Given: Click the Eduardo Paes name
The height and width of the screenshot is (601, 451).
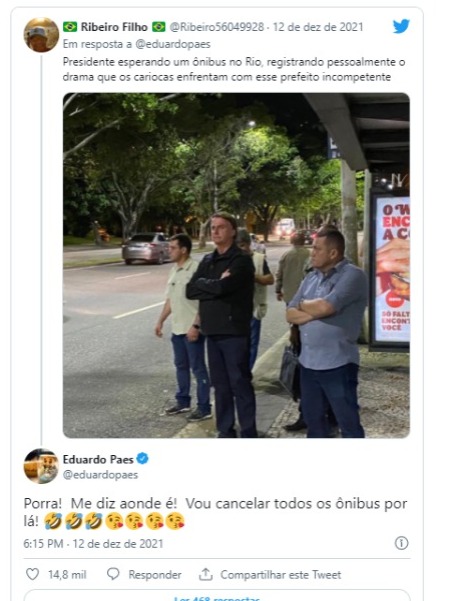Looking at the screenshot, I should (x=98, y=459).
